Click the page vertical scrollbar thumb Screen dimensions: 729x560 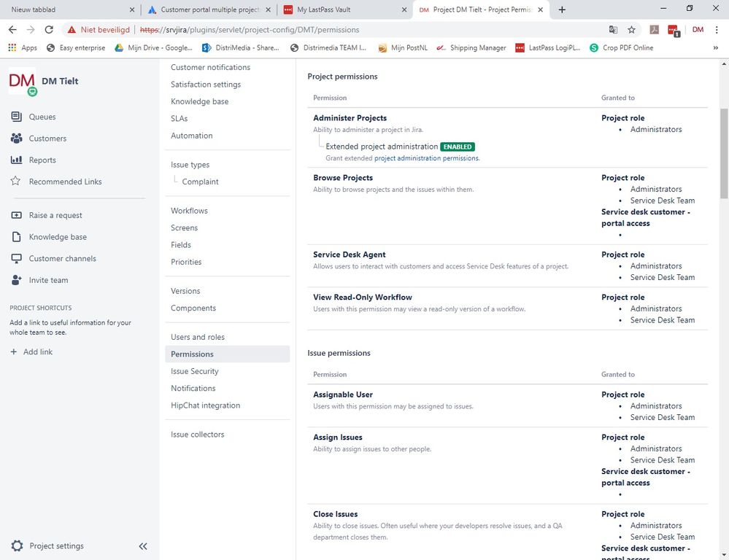[724, 153]
